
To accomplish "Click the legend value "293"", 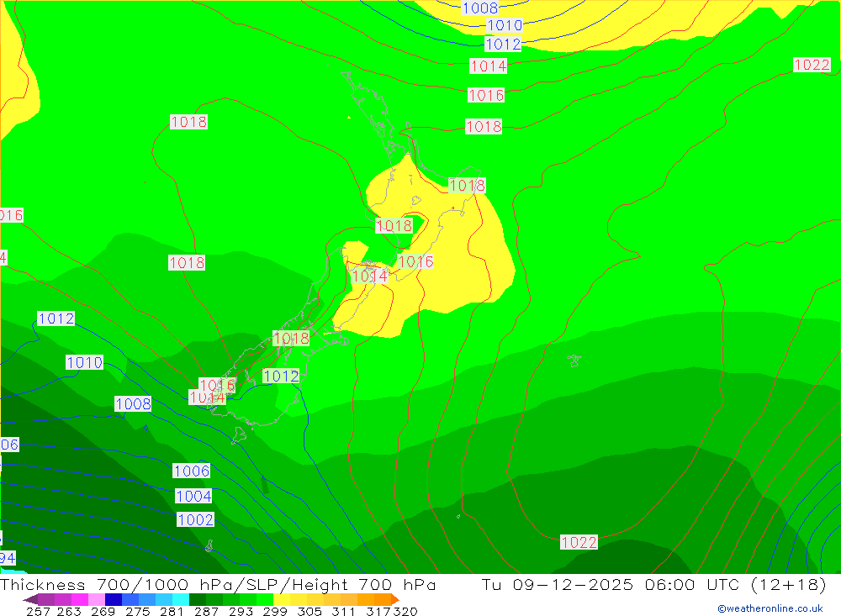I will point(241,611).
